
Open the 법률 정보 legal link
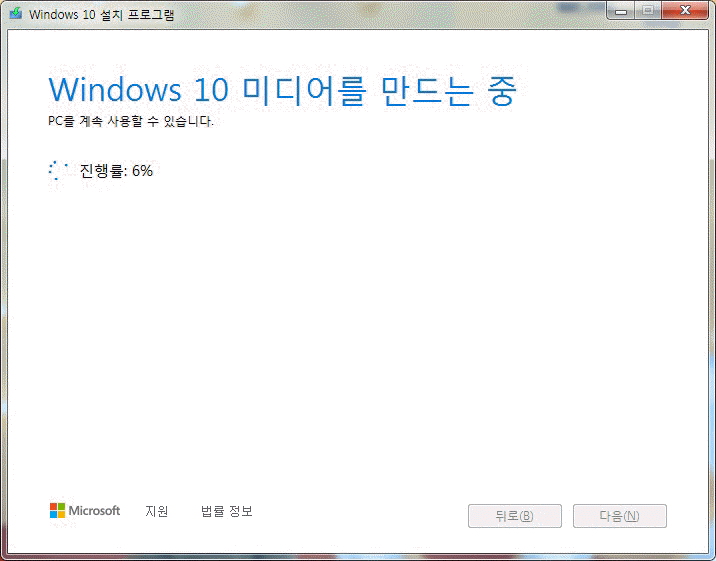point(226,511)
